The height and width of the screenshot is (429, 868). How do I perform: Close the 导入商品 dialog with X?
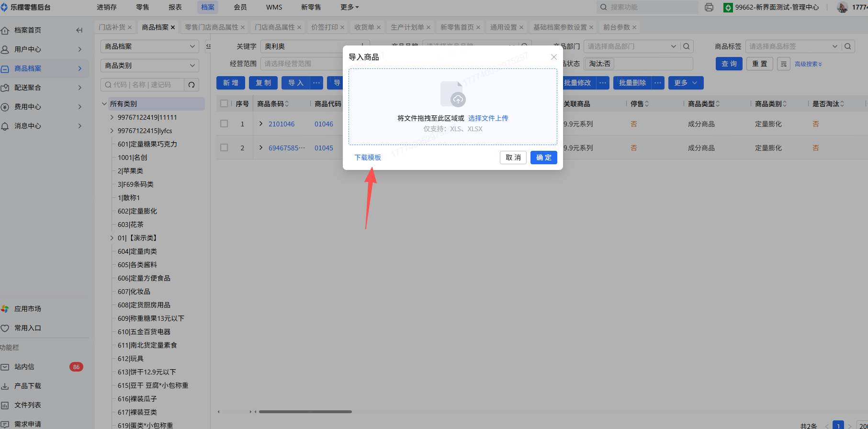[x=554, y=57]
